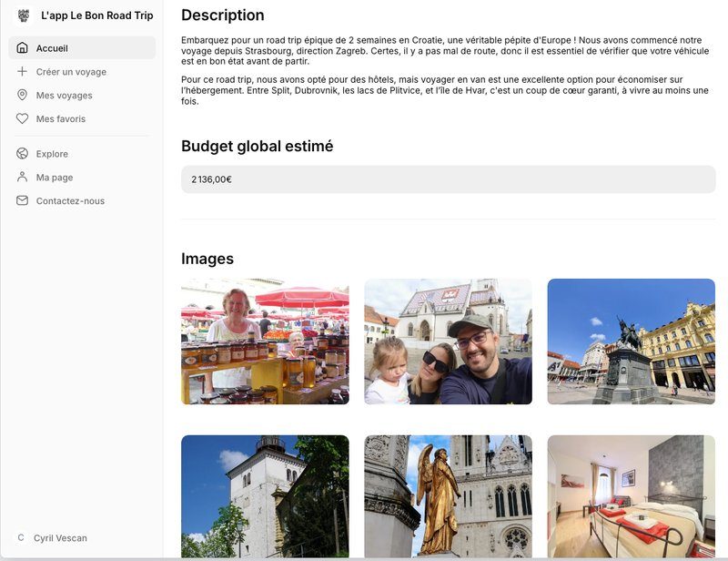Open the family selfie photo
The height and width of the screenshot is (561, 728).
(448, 342)
